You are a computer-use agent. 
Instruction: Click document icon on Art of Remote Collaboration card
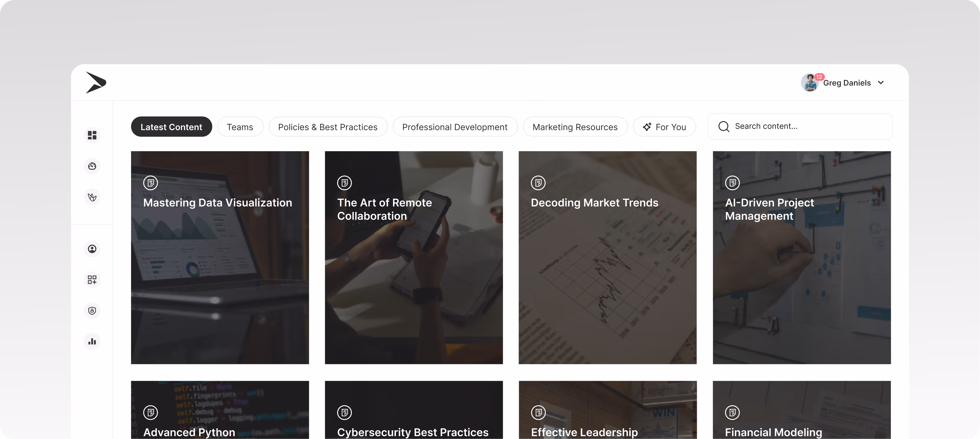pyautogui.click(x=344, y=183)
